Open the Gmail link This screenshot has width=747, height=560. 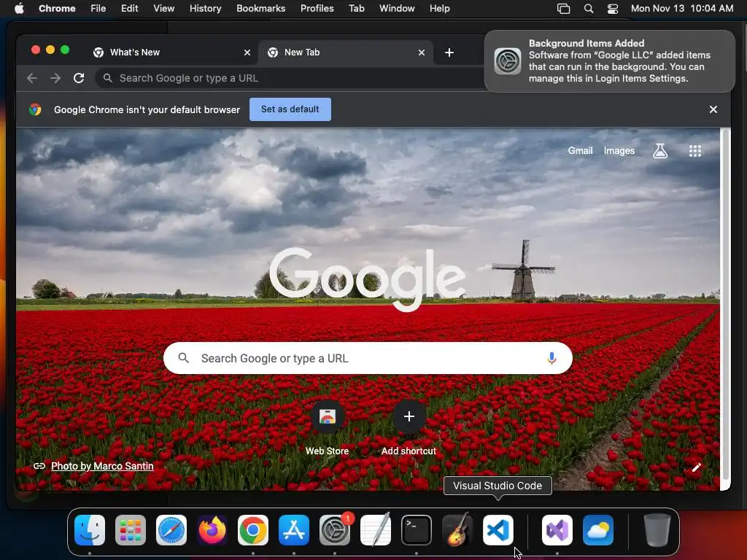(x=580, y=150)
